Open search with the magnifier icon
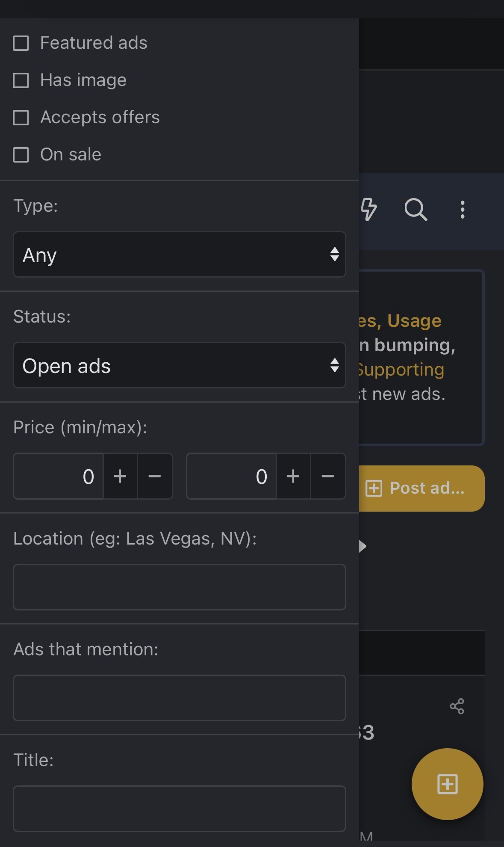The height and width of the screenshot is (847, 504). tap(416, 210)
